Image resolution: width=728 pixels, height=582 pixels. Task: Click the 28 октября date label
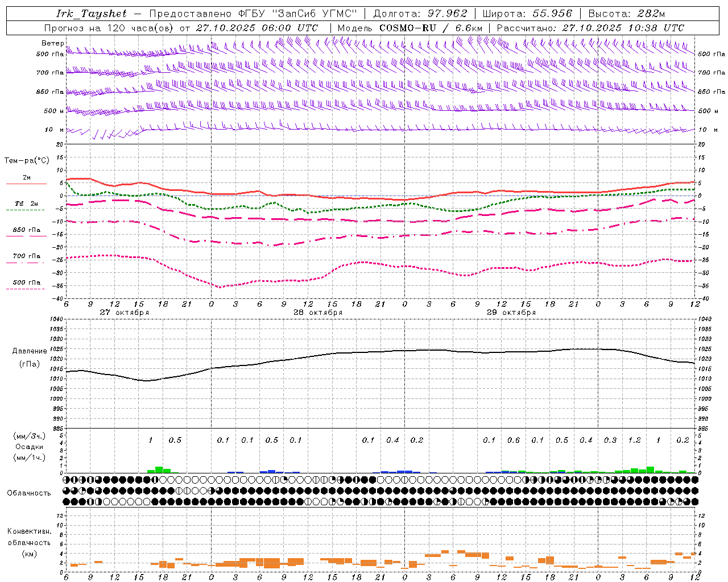(318, 313)
